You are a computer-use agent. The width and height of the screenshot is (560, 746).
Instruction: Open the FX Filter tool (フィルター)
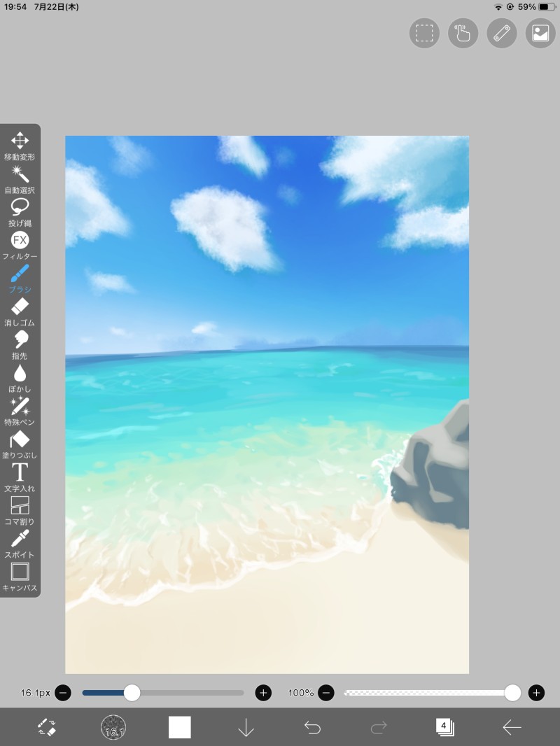coord(20,246)
